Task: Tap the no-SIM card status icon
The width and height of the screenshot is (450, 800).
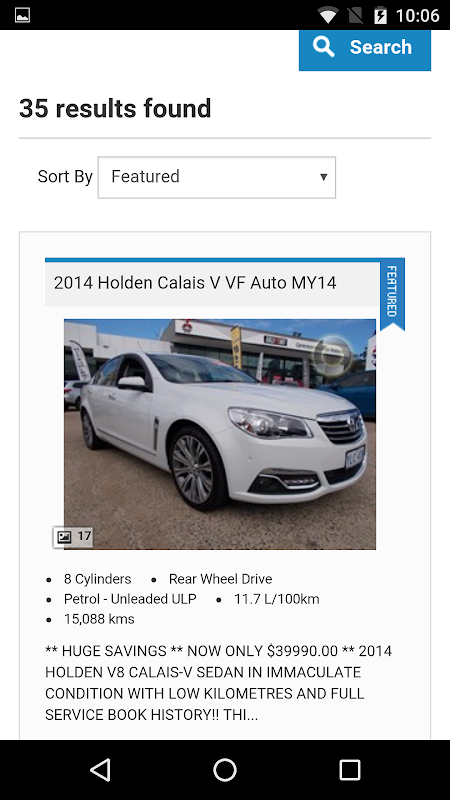Action: point(355,15)
